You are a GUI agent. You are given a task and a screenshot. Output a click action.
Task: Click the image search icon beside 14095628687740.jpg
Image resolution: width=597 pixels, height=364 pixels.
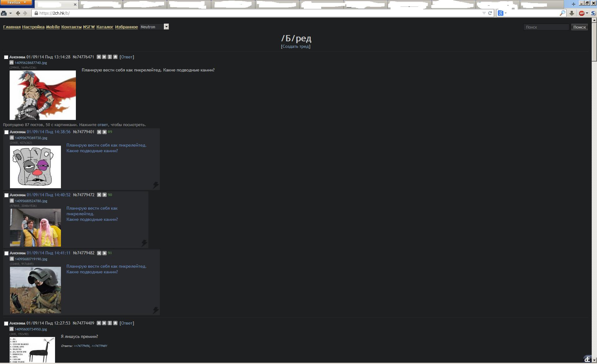point(12,63)
